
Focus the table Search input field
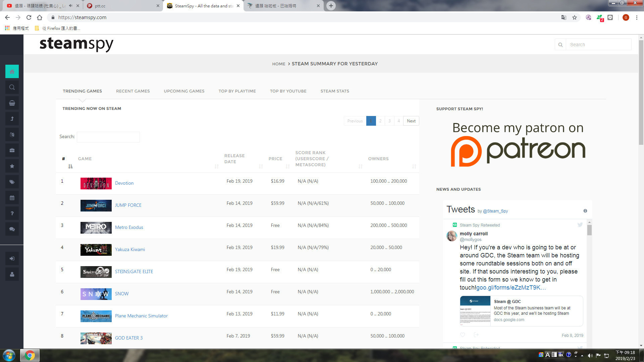[x=108, y=137]
